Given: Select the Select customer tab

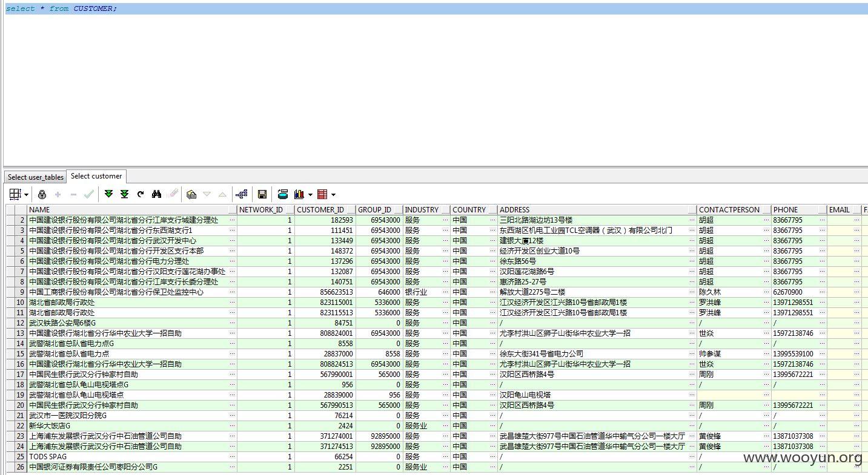Looking at the screenshot, I should click(x=96, y=176).
